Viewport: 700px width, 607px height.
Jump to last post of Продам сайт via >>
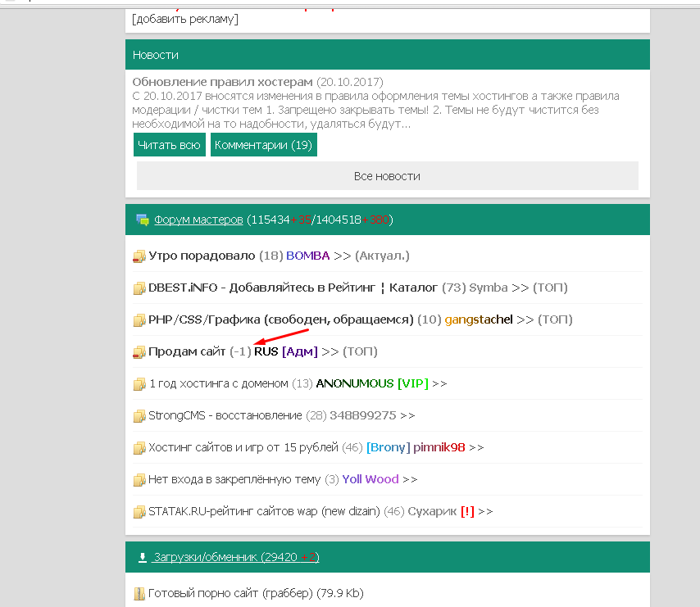(330, 351)
